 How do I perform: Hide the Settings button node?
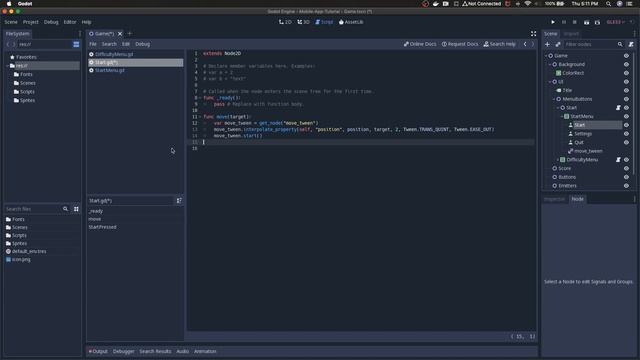point(626,134)
